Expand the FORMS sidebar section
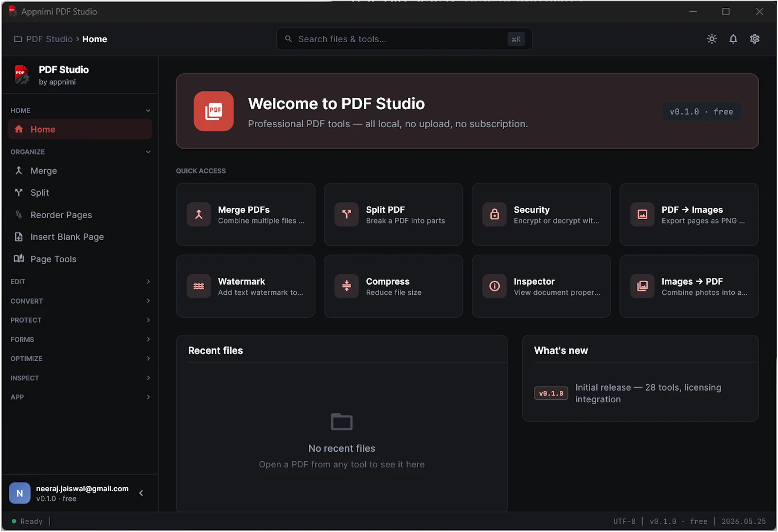This screenshot has height=532, width=778. [148, 339]
